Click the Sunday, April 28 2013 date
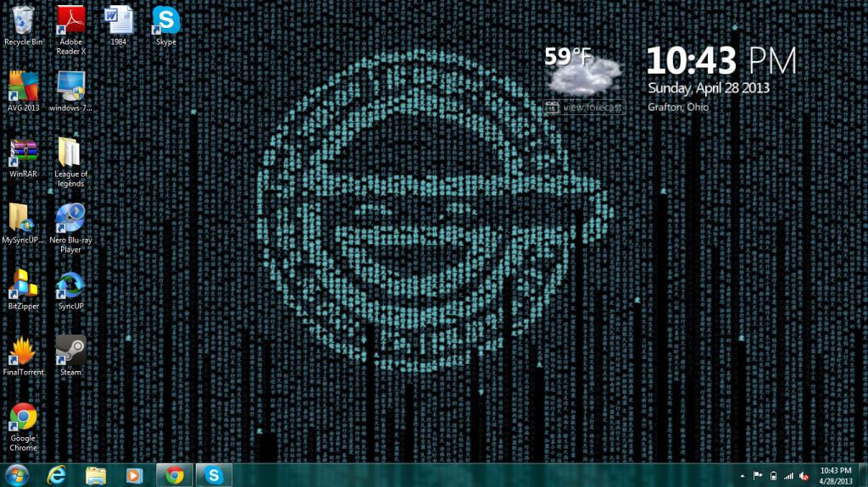This screenshot has width=868, height=487. (x=709, y=88)
